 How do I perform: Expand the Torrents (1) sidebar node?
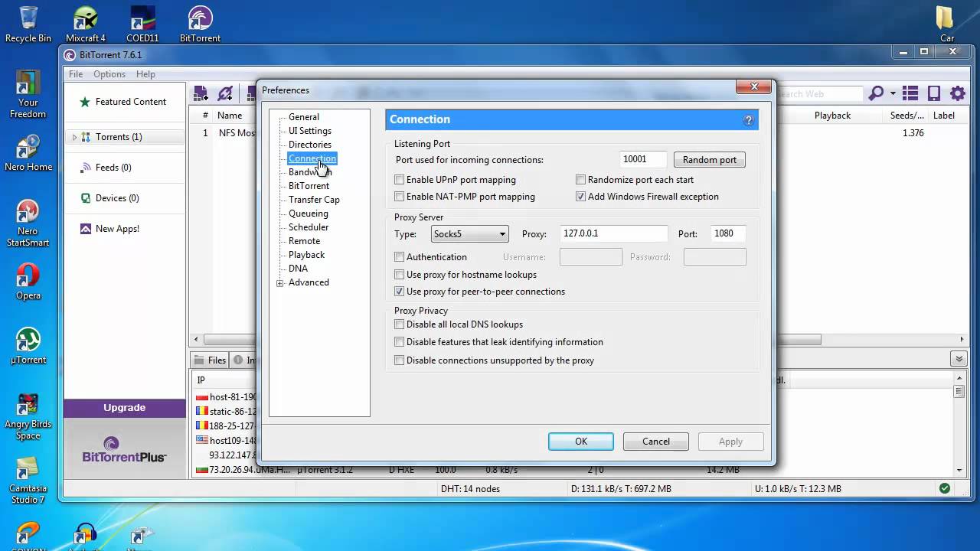click(74, 137)
